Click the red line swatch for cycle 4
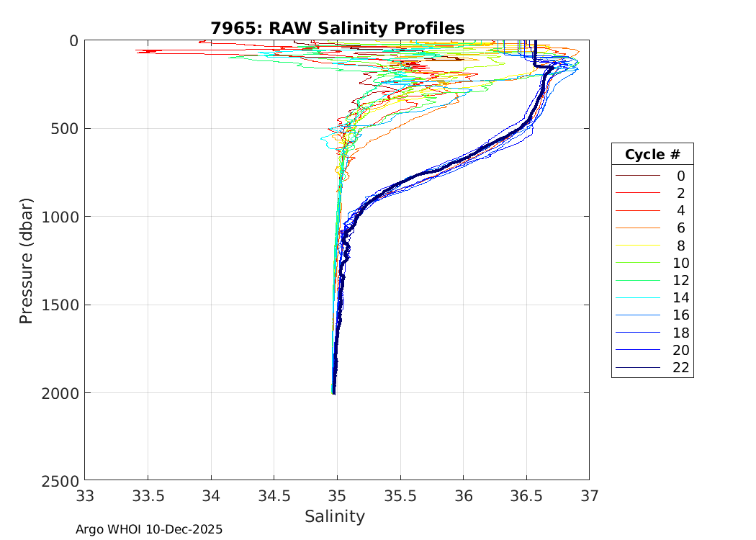The width and height of the screenshot is (756, 540). click(x=637, y=210)
